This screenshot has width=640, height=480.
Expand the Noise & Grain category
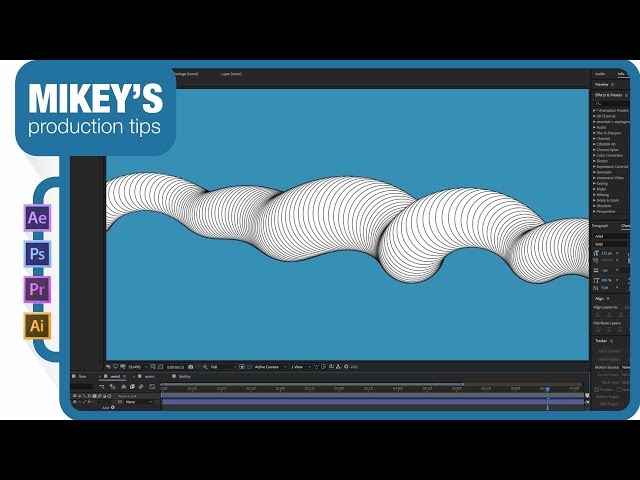coord(594,200)
